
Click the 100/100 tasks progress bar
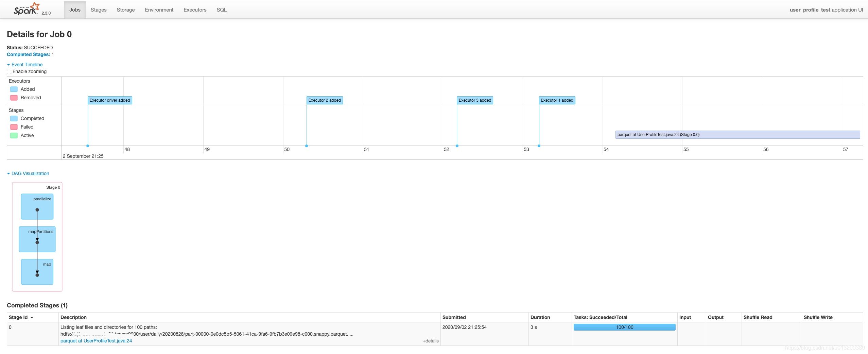pos(624,327)
